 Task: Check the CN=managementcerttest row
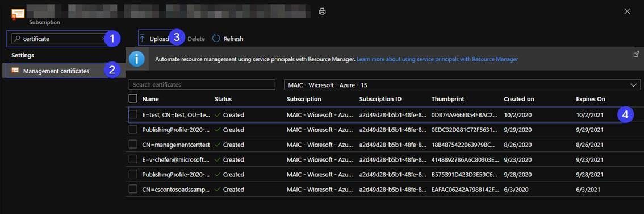(133, 145)
